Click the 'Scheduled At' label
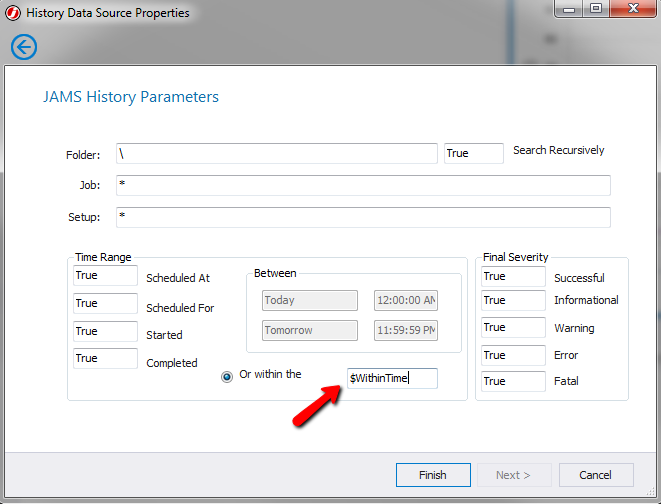 point(178,278)
